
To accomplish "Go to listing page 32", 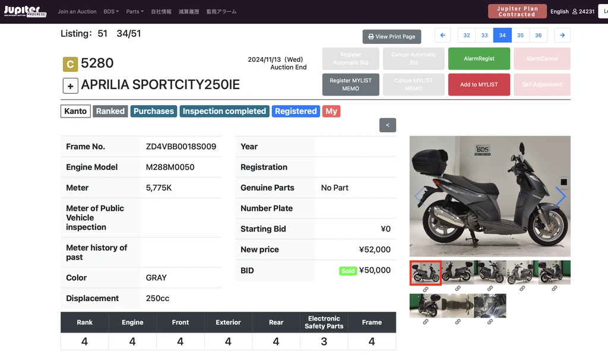I will click(x=467, y=35).
